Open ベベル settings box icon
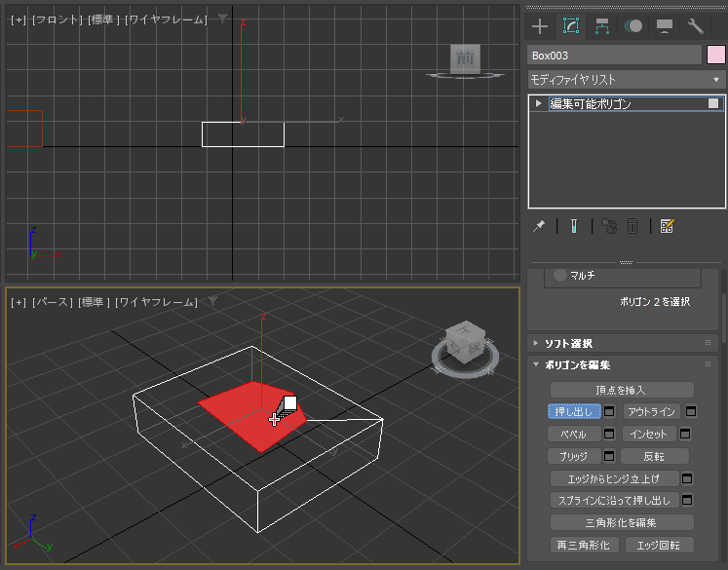Viewport: 728px width, 570px height. click(x=609, y=434)
